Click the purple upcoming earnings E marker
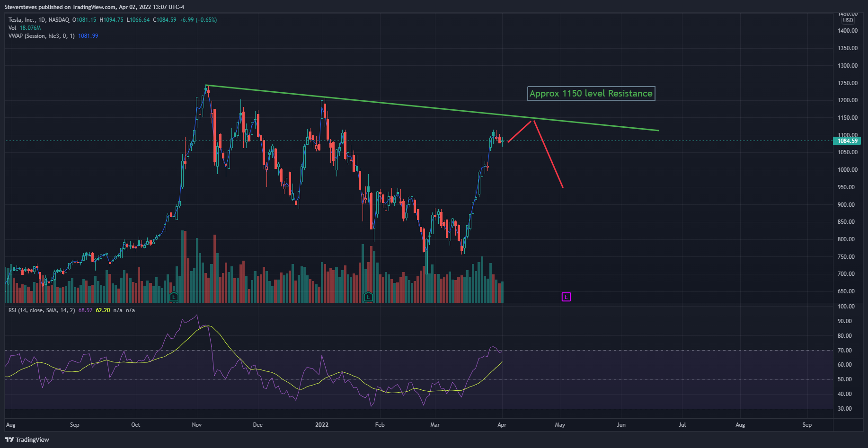 tap(566, 297)
